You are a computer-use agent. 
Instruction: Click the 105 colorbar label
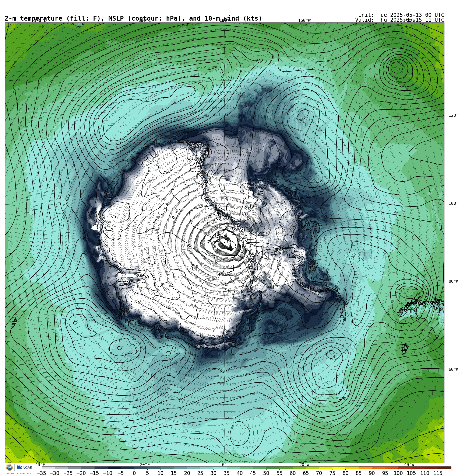411,473
